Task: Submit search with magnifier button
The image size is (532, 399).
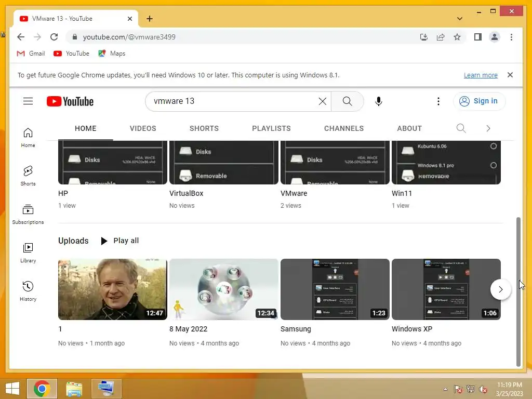Action: pyautogui.click(x=347, y=101)
